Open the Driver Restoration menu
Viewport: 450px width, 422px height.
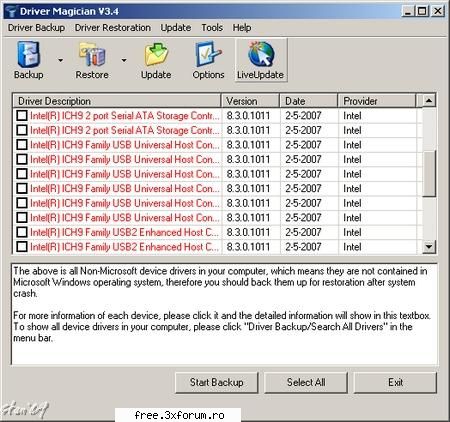point(113,28)
